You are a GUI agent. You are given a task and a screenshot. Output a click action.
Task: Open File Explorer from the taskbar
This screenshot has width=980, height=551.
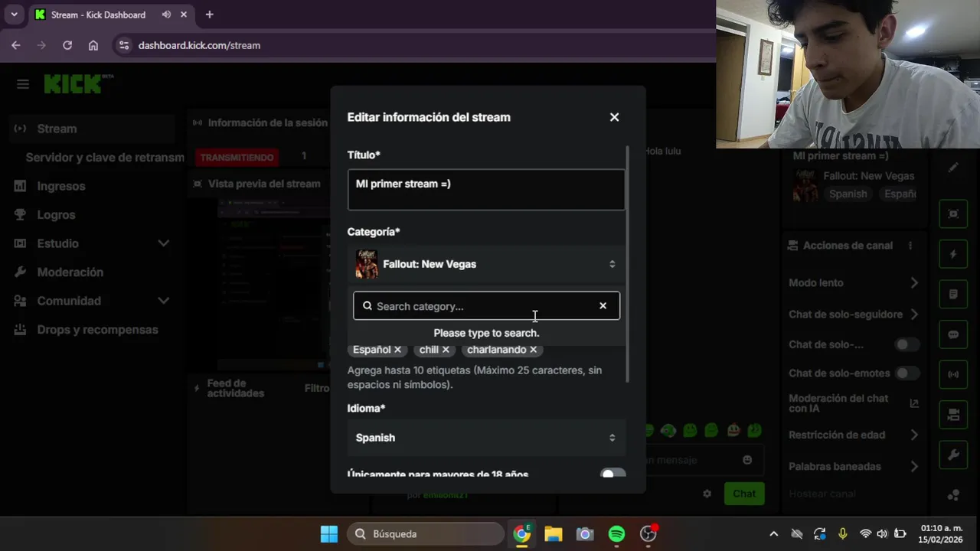(554, 534)
